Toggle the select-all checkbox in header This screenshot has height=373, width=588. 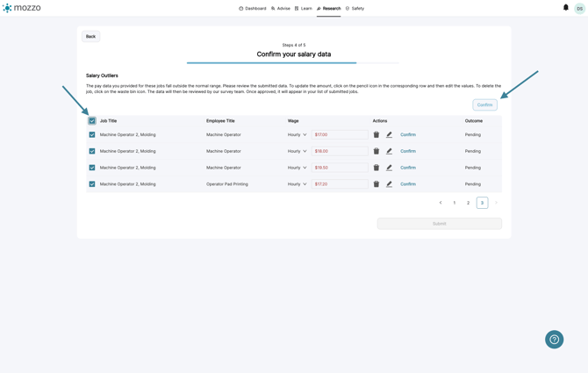92,121
